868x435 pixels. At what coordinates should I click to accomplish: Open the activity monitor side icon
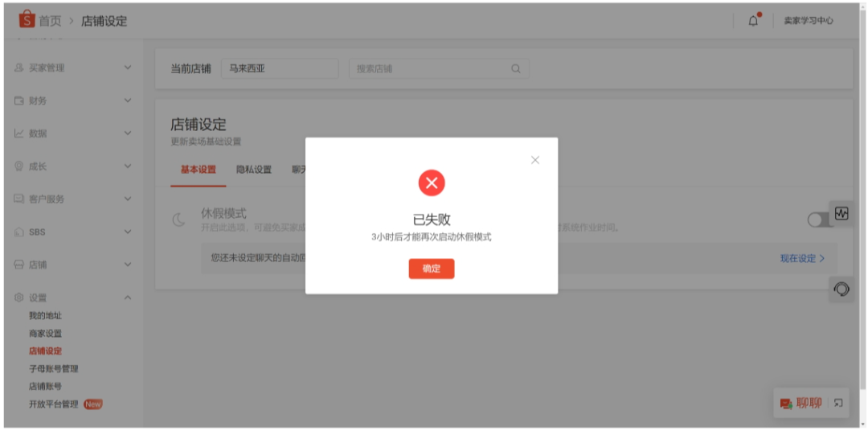[841, 214]
